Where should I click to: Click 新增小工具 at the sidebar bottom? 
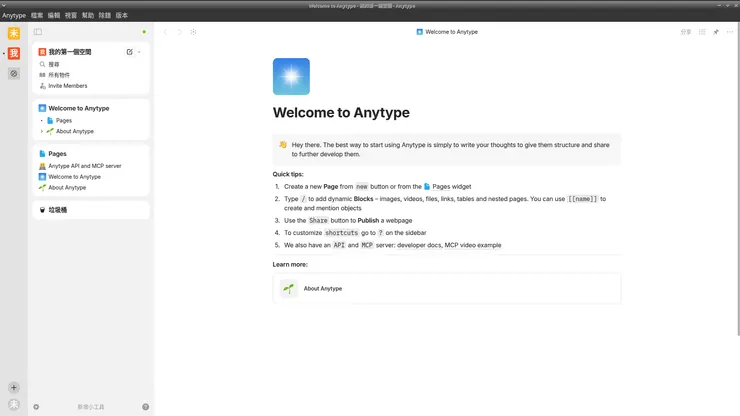pyautogui.click(x=91, y=407)
